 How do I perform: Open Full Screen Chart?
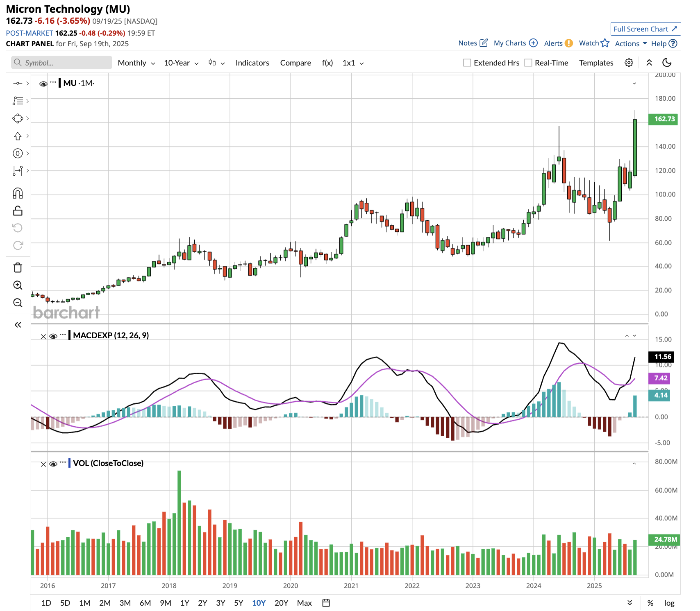[645, 29]
